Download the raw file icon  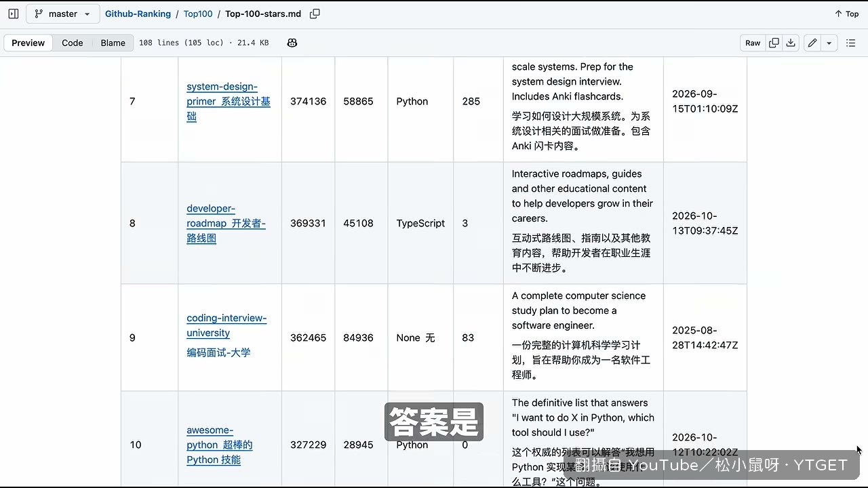click(791, 43)
